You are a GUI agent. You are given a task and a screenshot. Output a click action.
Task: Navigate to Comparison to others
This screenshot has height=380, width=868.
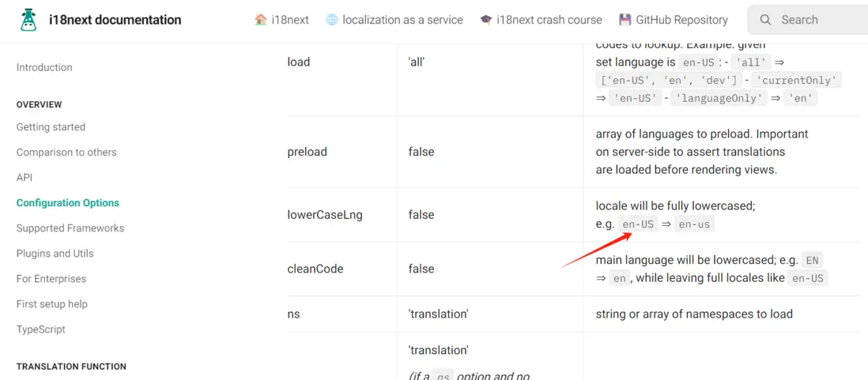(x=66, y=152)
